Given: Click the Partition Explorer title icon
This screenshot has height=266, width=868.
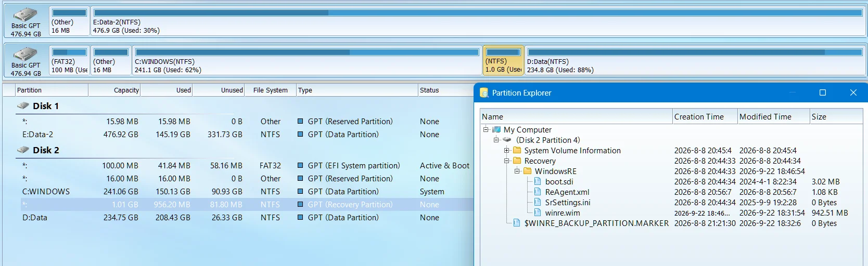Looking at the screenshot, I should [484, 92].
